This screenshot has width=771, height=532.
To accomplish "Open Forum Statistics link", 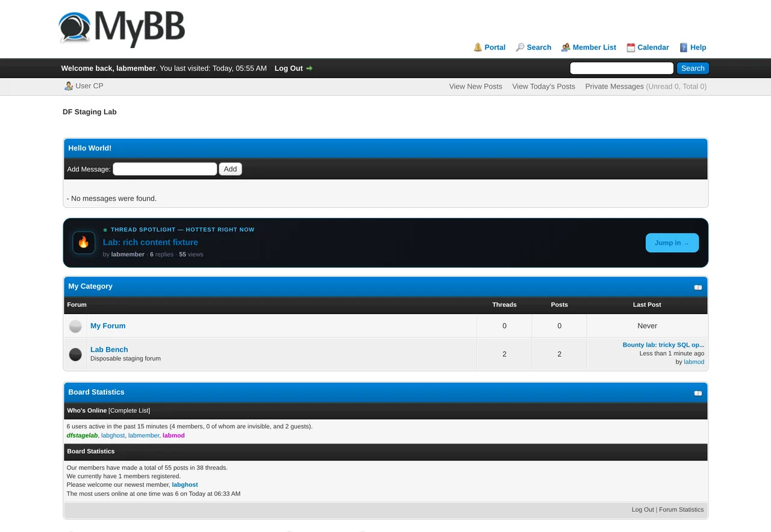I will [x=681, y=510].
